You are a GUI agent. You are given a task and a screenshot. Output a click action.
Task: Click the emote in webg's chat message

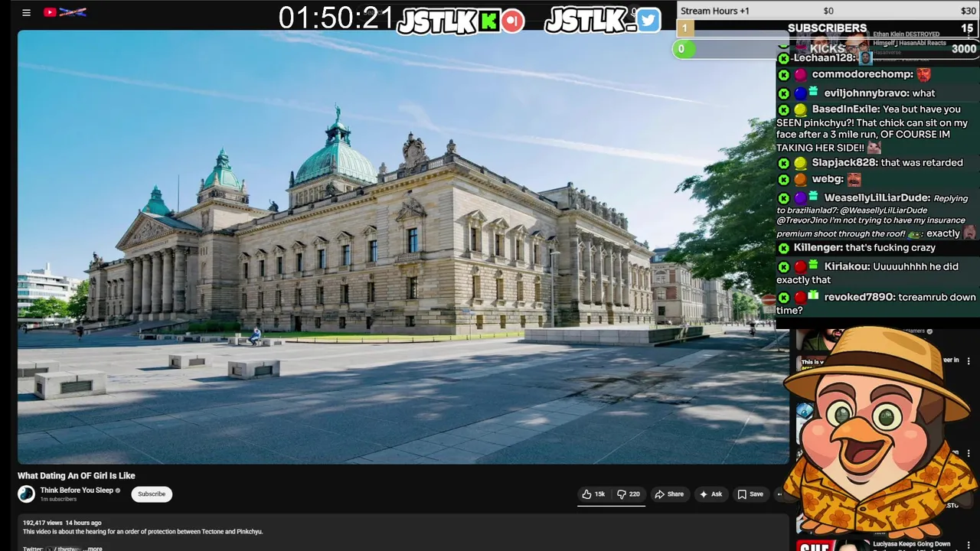[854, 179]
